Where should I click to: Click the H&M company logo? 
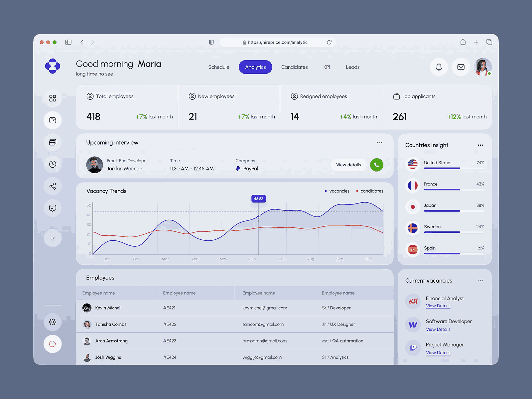[413, 301]
